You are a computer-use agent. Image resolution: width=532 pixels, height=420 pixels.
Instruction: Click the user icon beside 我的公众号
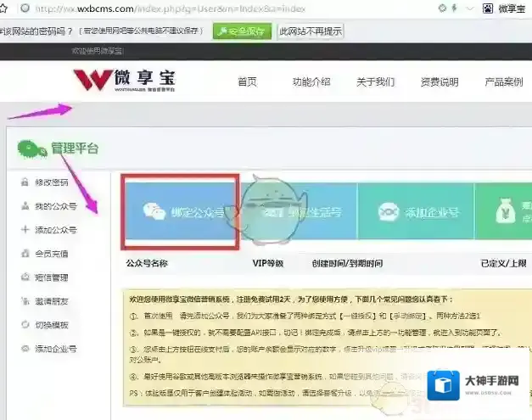(25, 205)
